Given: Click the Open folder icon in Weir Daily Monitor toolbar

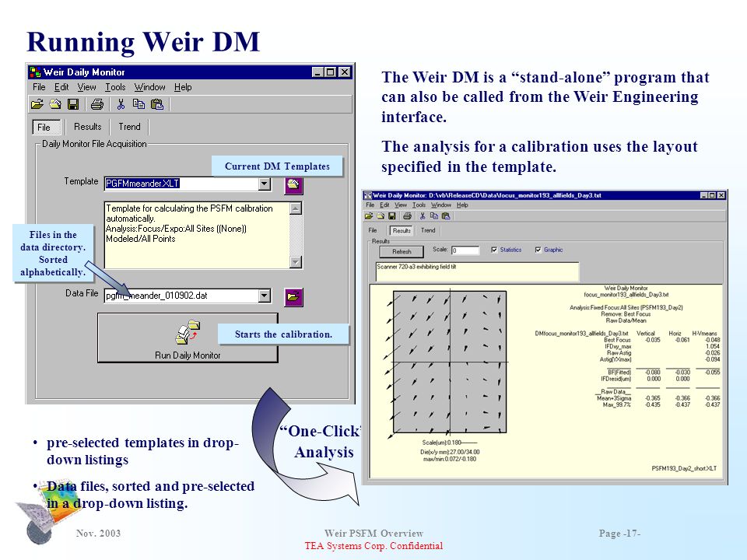Looking at the screenshot, I should (x=37, y=103).
